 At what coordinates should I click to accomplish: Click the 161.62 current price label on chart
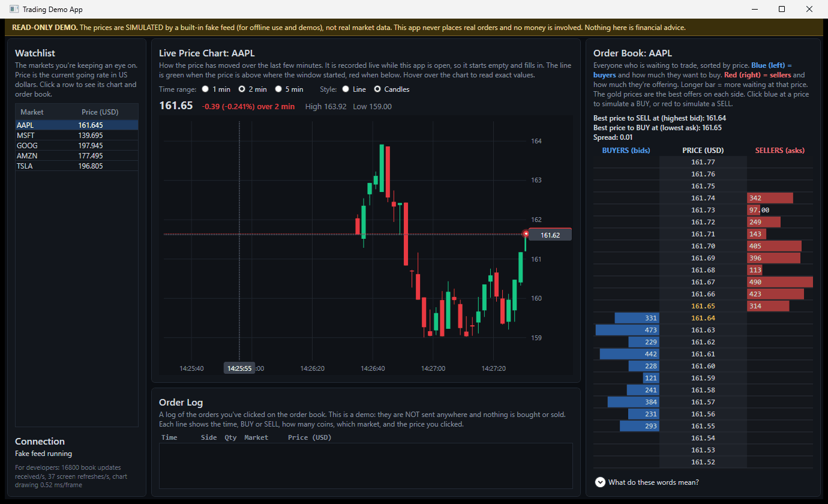550,235
